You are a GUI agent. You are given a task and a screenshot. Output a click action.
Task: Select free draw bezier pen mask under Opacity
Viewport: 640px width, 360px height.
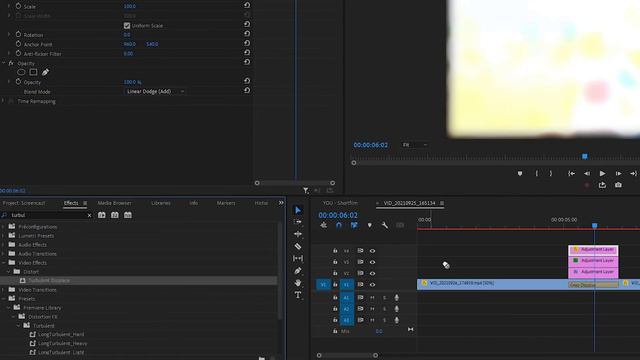(45, 72)
